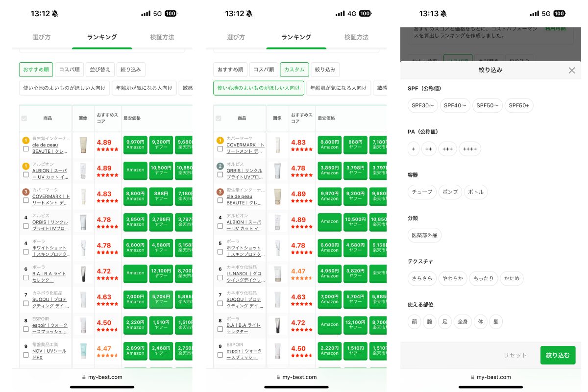This screenshot has height=392, width=588.
Task: Select ランキング tab in left screenshot
Action: click(x=102, y=37)
